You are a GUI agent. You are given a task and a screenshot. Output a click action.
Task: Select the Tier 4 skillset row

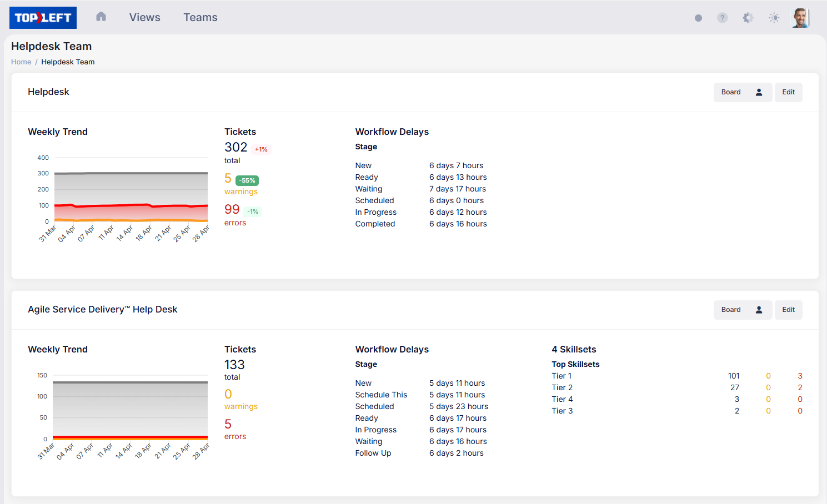pos(677,399)
